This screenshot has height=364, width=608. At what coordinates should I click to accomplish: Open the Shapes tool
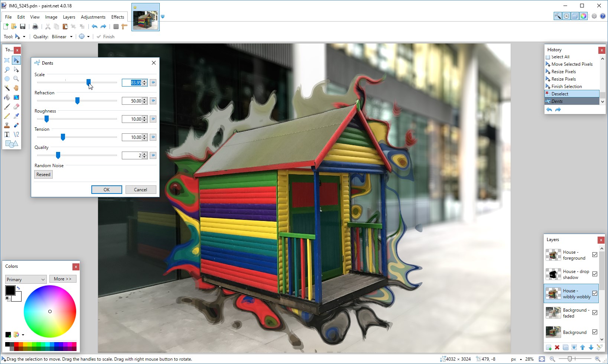click(x=11, y=143)
